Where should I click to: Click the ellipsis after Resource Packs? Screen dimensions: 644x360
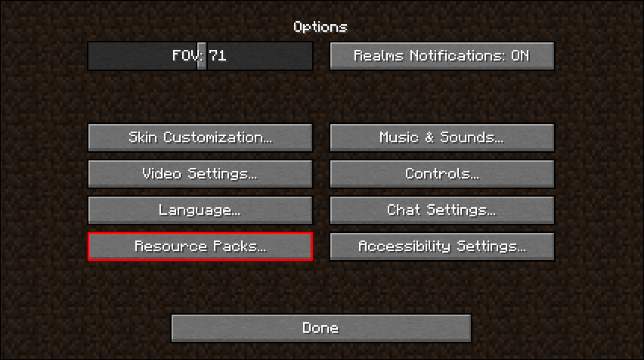(262, 249)
